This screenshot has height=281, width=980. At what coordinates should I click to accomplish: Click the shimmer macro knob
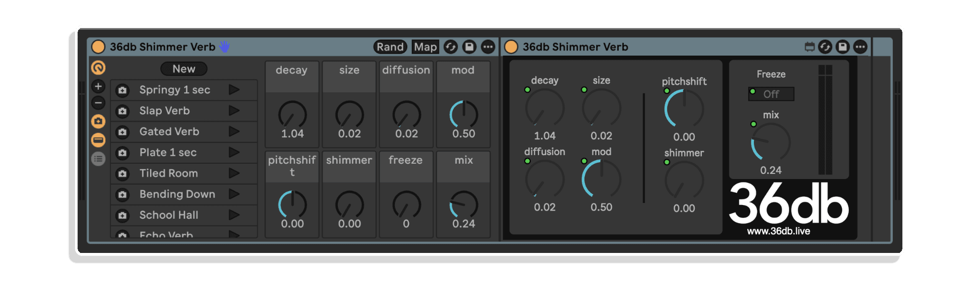pyautogui.click(x=350, y=205)
